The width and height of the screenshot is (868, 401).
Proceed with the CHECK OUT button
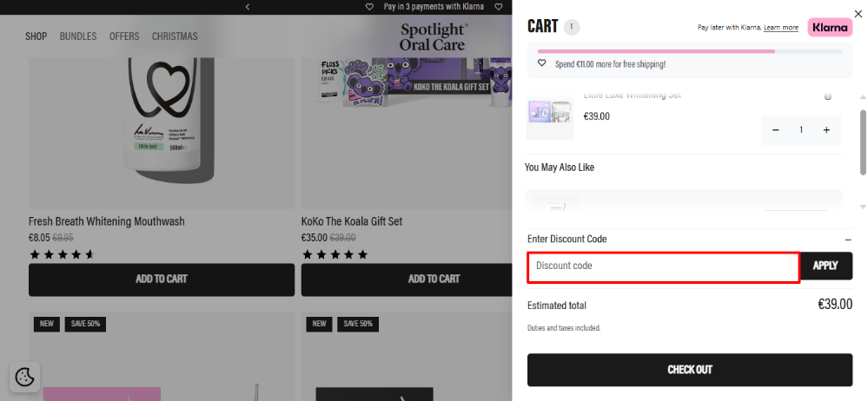click(x=690, y=370)
